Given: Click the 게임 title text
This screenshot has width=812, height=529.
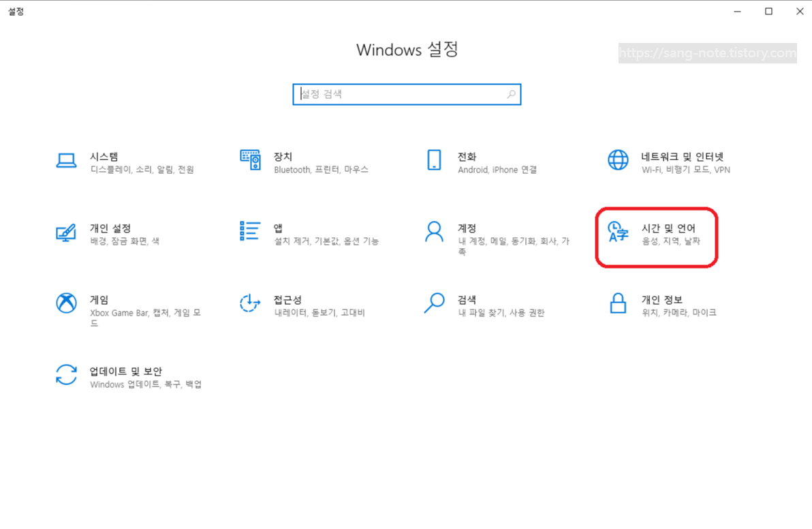Looking at the screenshot, I should coord(99,299).
